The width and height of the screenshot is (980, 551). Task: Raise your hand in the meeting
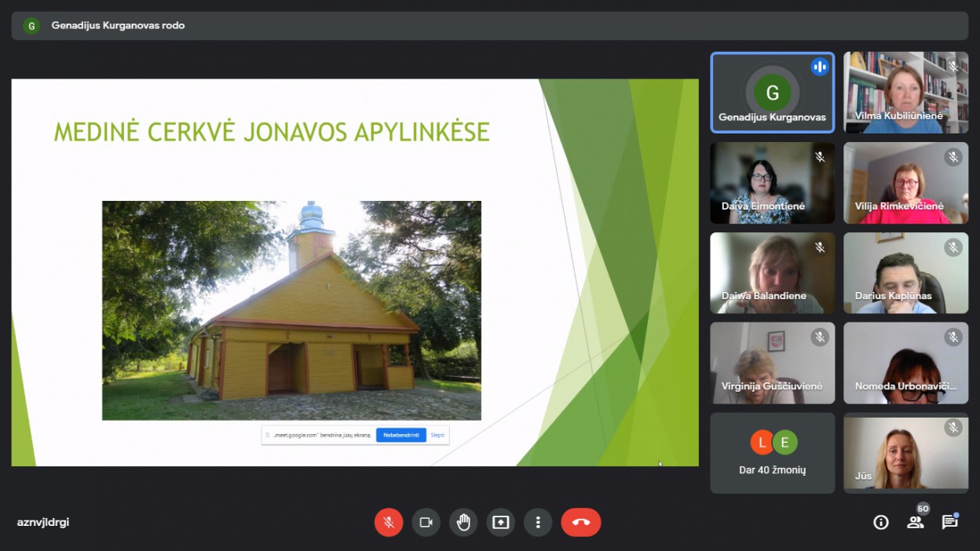(x=463, y=522)
